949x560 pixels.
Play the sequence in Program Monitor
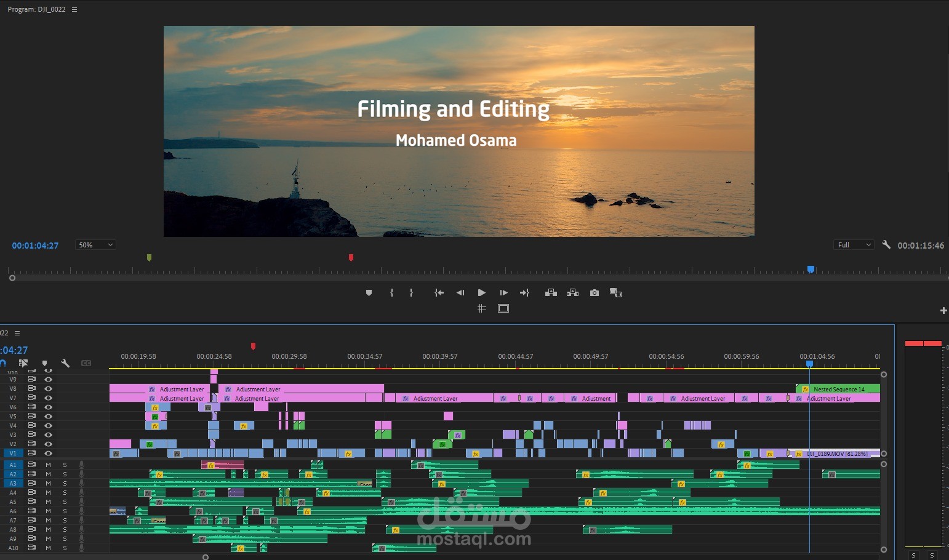click(x=482, y=293)
